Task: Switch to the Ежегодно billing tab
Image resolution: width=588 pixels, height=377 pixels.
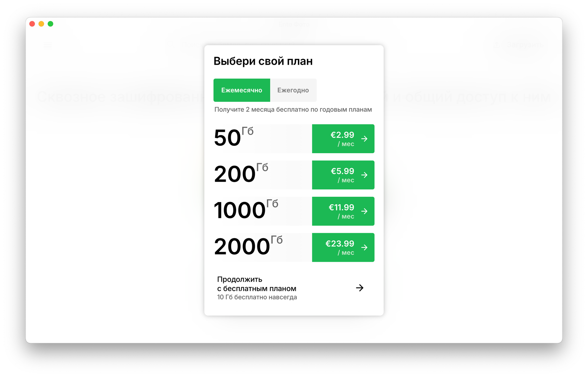Action: [293, 90]
